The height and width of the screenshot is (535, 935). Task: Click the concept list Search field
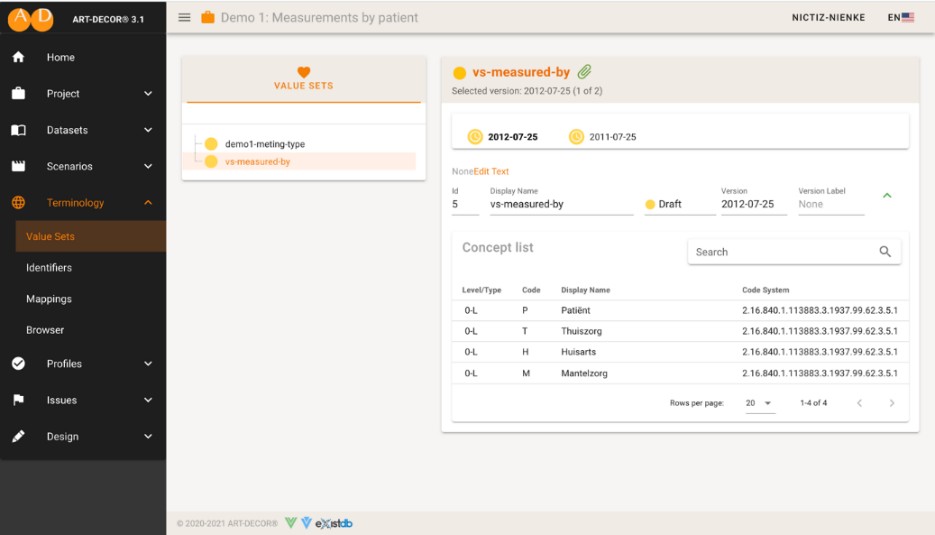point(780,252)
